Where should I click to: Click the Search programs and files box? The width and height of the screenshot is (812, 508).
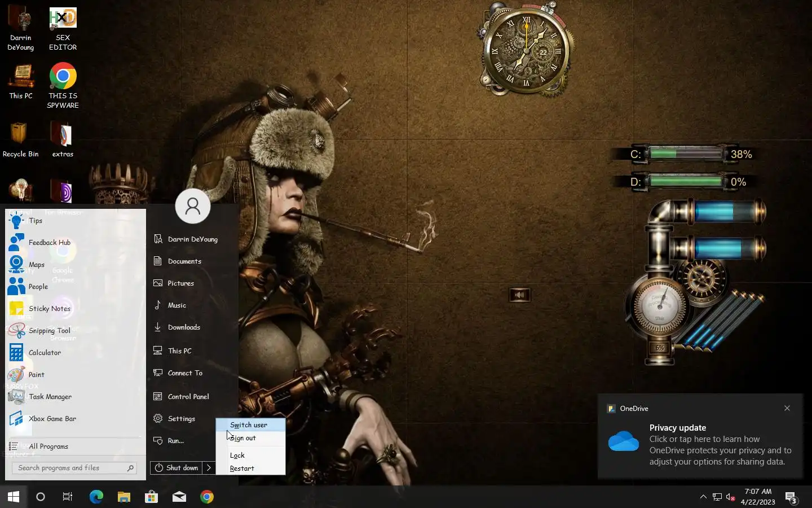74,468
